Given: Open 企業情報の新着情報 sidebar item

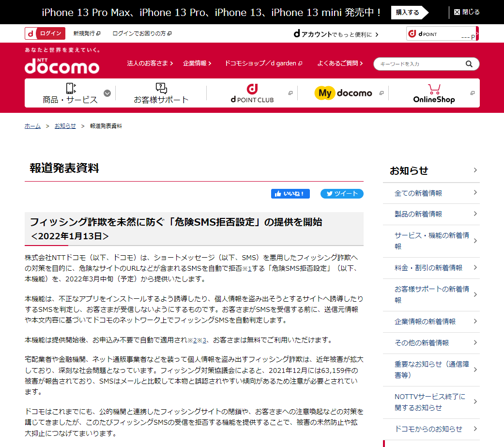Looking at the screenshot, I should [431, 322].
